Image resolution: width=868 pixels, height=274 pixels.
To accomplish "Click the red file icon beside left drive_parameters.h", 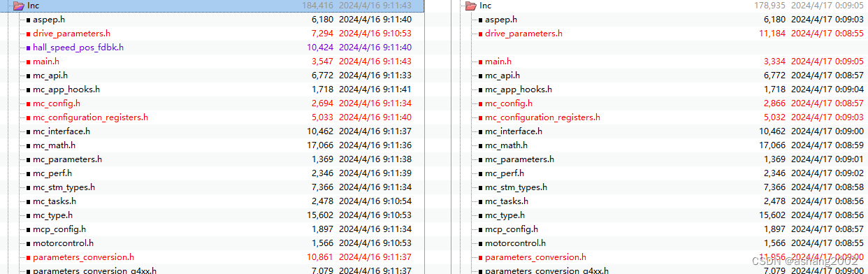I will coord(27,34).
